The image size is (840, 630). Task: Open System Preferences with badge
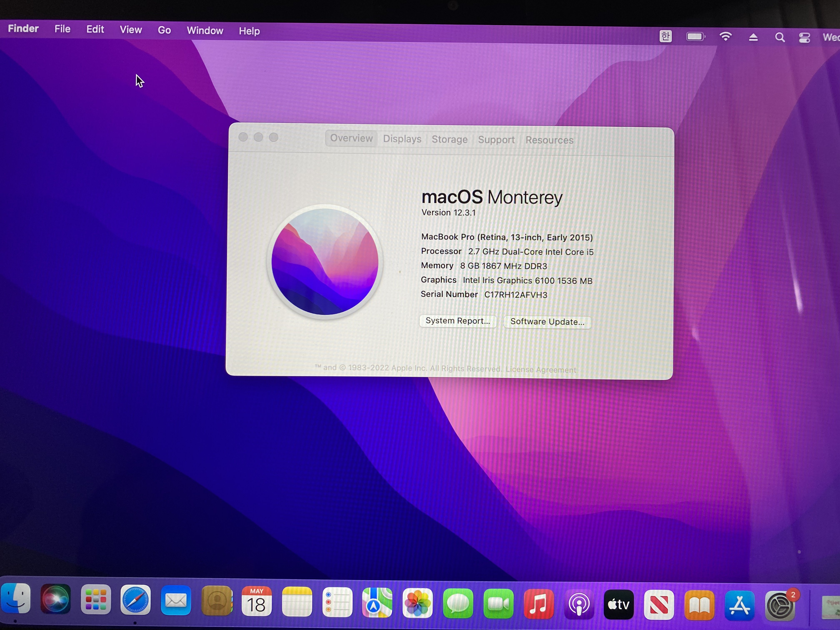780,606
